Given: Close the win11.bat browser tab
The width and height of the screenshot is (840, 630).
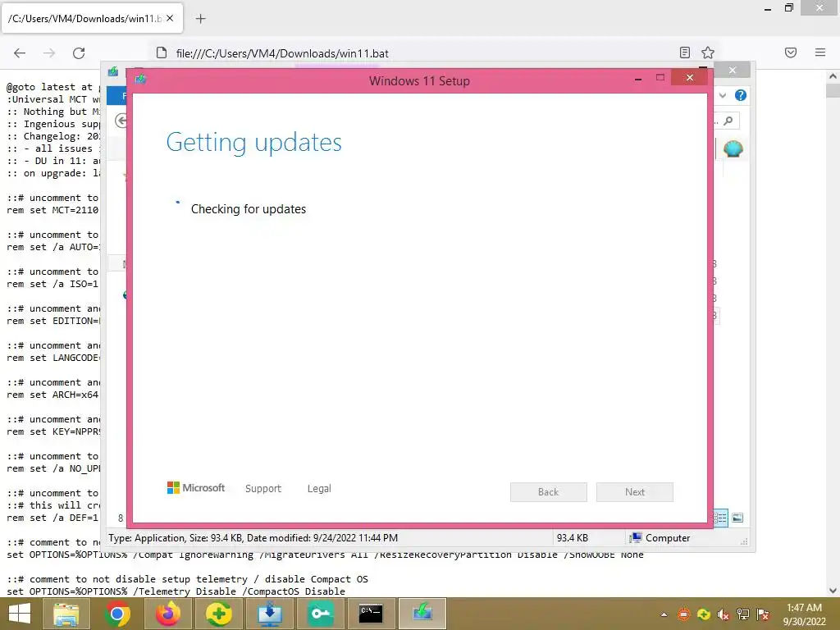Looking at the screenshot, I should pos(170,18).
